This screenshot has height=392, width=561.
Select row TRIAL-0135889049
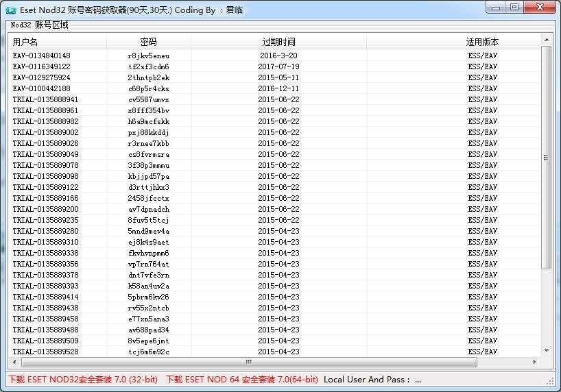tap(275, 154)
